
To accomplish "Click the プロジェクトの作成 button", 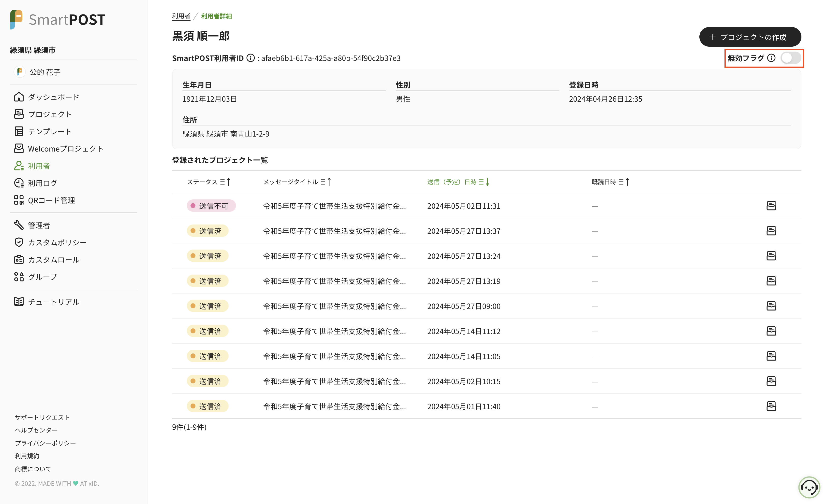I will pos(750,37).
